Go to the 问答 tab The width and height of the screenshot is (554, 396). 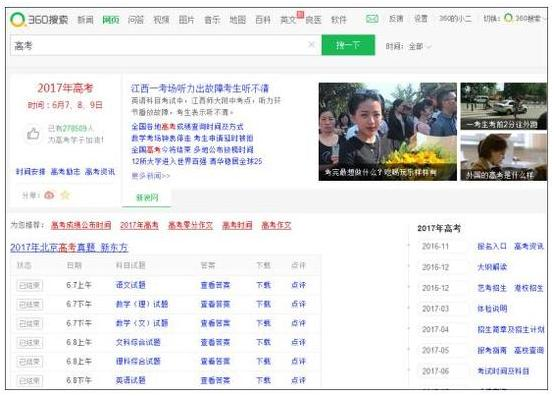(x=136, y=20)
